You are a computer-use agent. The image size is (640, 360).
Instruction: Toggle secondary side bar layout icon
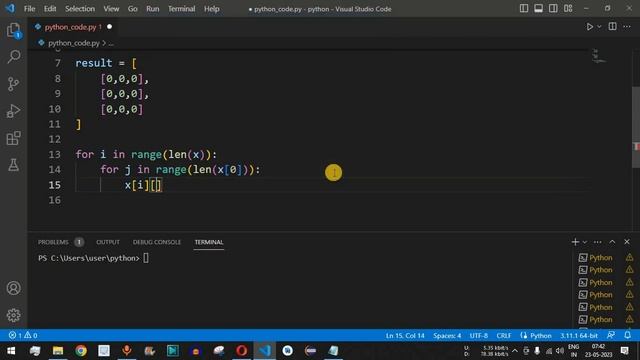pos(553,9)
